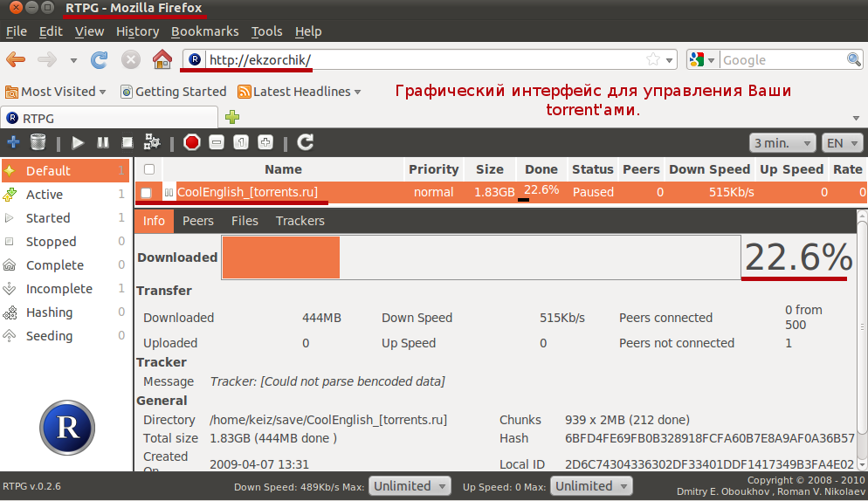Open the search engine selector dropdown
Viewport: 868px width, 501px height.
point(712,59)
